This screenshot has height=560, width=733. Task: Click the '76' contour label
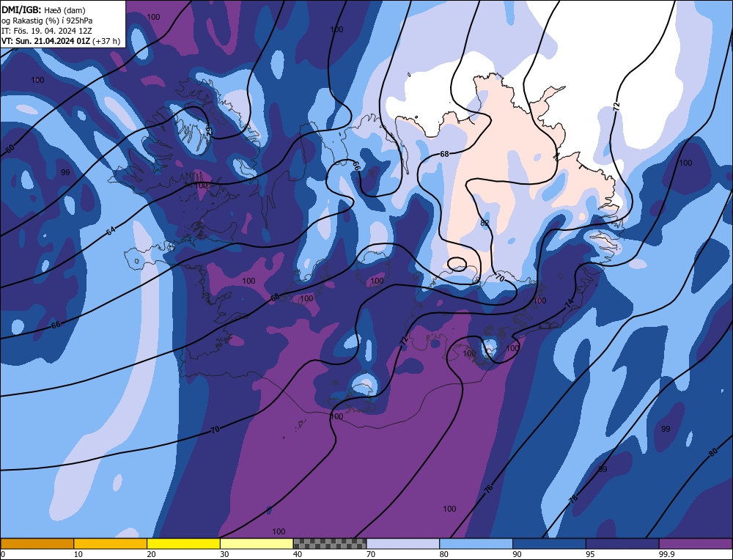[488, 489]
